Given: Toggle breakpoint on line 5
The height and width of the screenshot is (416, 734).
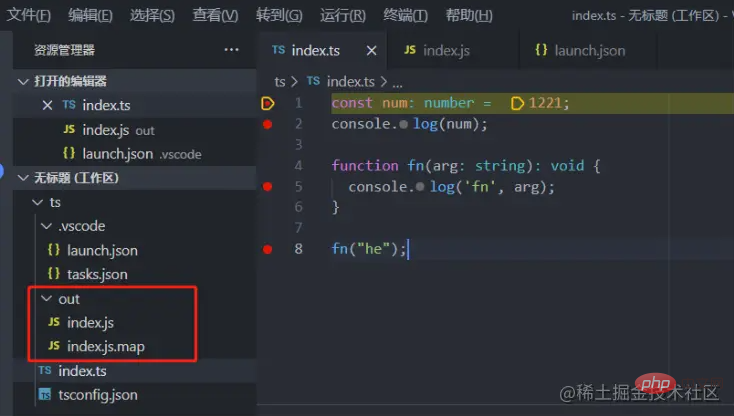Looking at the screenshot, I should coord(267,187).
